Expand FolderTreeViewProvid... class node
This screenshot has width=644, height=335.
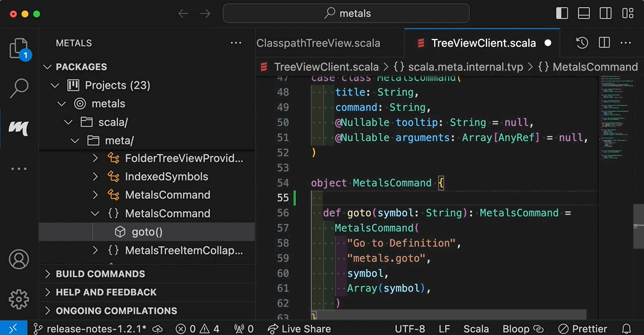tap(95, 158)
